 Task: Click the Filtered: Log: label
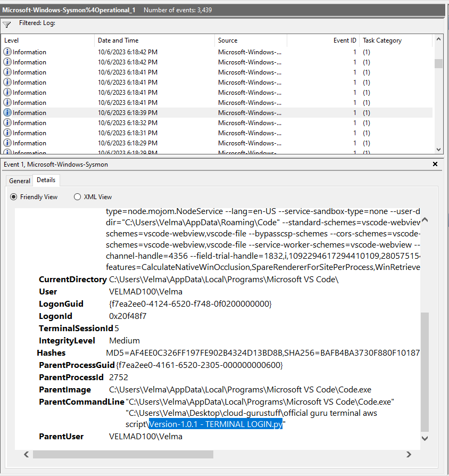click(x=37, y=23)
